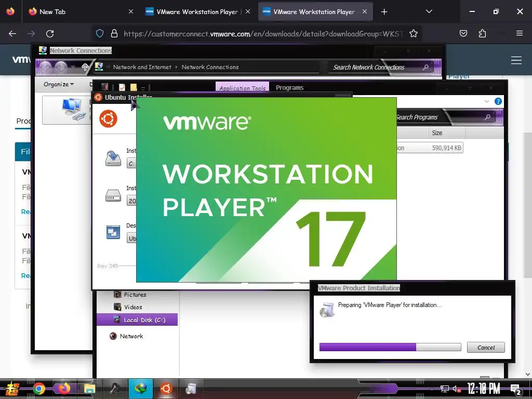Screen dimensions: 532x399
Task: Select Pictures in the navigation pane
Action: [135, 295]
